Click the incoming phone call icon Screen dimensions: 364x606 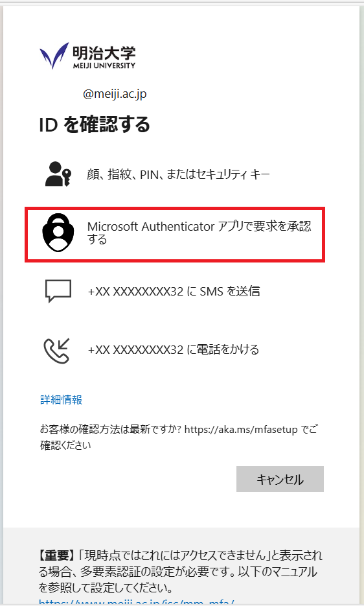point(57,351)
